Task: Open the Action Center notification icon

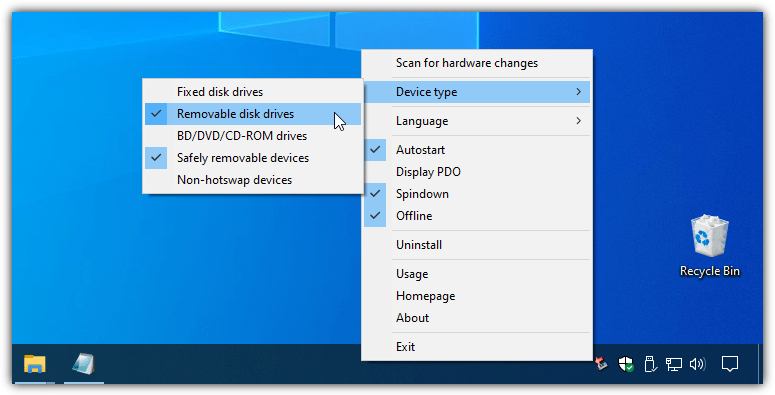Action: tap(730, 364)
